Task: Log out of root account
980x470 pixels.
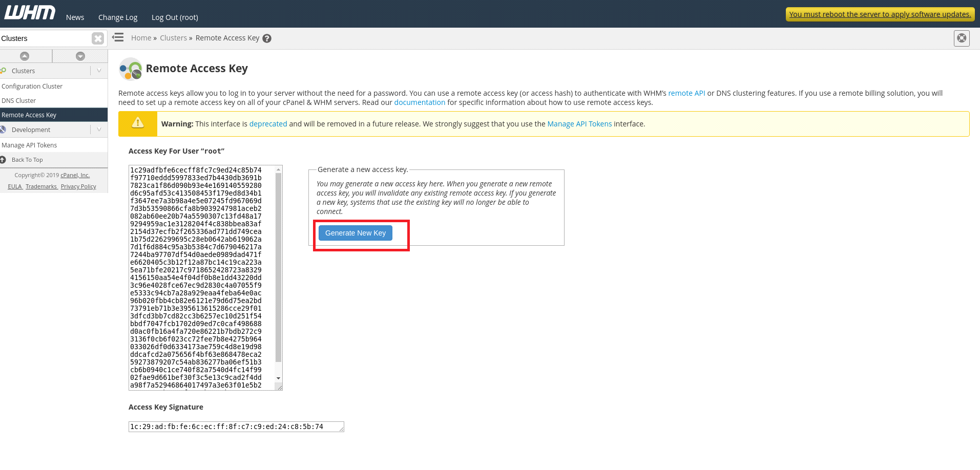Action: tap(175, 17)
